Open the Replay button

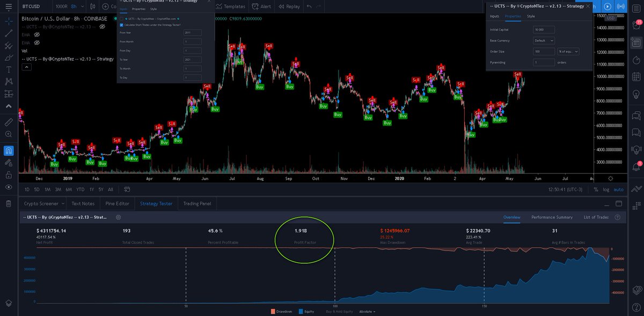click(x=289, y=6)
